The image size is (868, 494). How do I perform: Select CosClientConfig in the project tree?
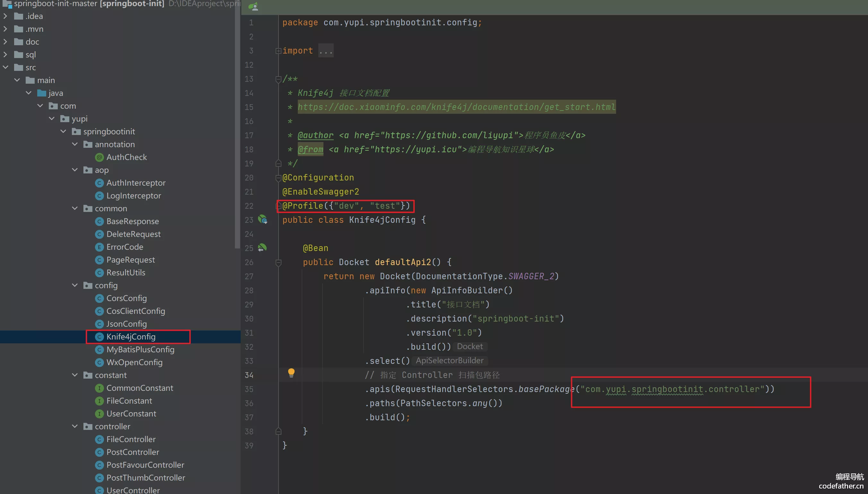135,311
